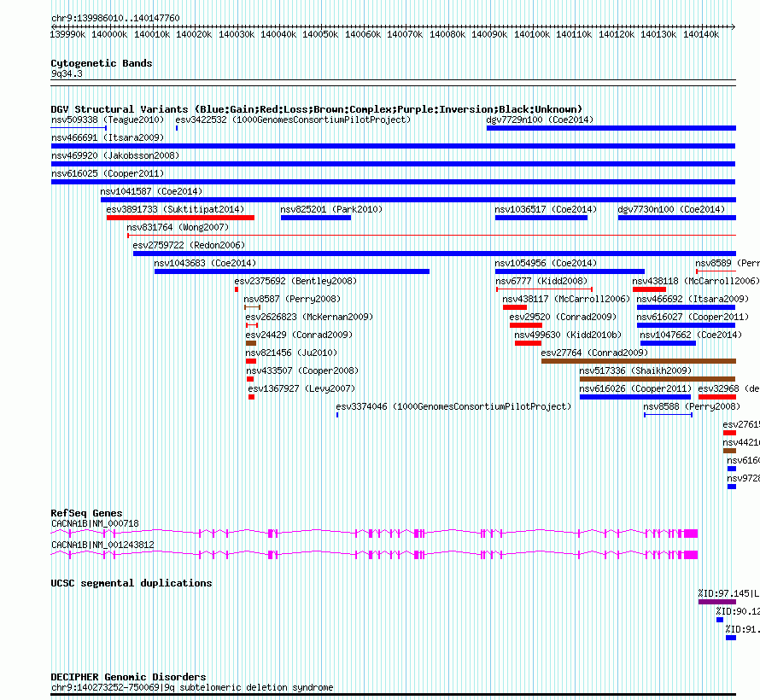Image resolution: width=760 pixels, height=700 pixels.
Task: Click the nsv8587 (Perry2008) label
Action: point(292,299)
